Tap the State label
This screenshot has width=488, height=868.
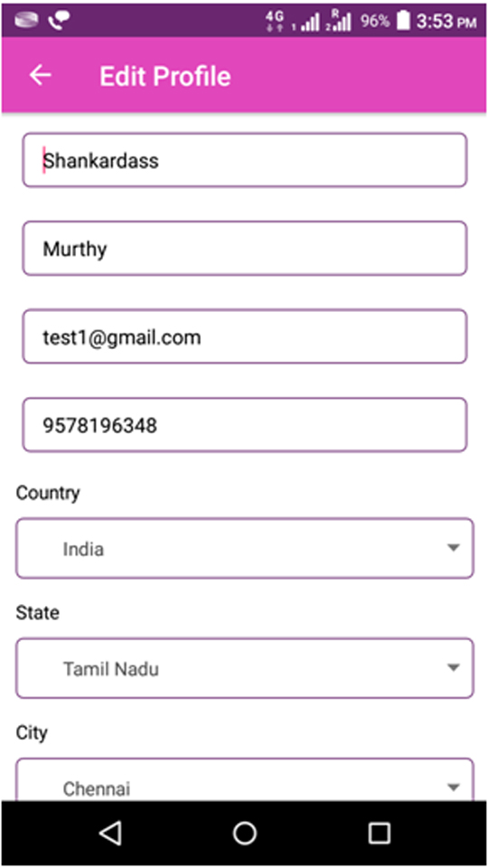pos(37,612)
